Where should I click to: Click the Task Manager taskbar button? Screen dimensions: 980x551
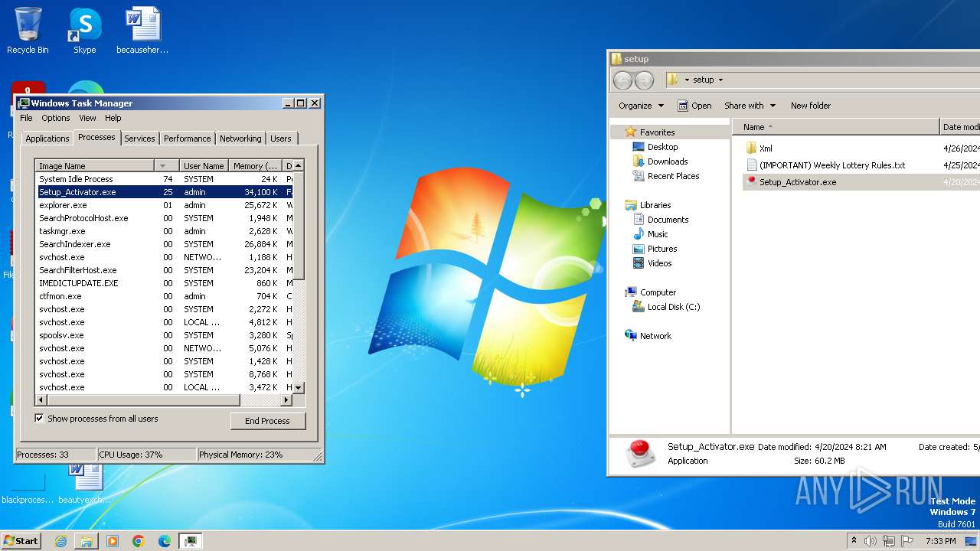tap(190, 541)
